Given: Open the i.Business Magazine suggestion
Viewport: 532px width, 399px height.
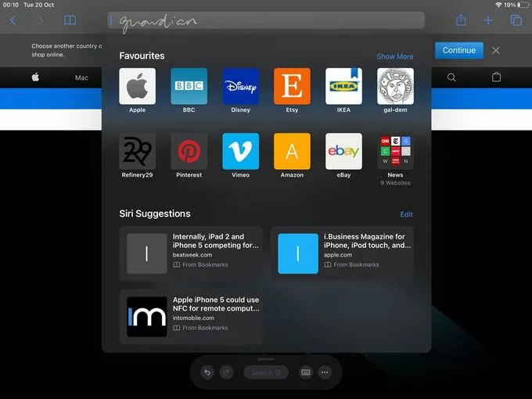Looking at the screenshot, I should pos(342,253).
